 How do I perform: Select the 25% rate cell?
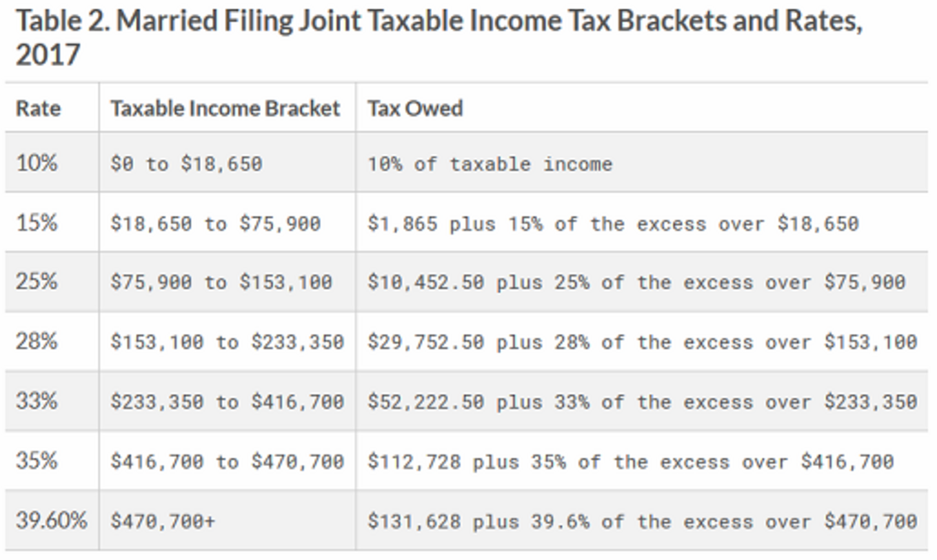pyautogui.click(x=37, y=281)
